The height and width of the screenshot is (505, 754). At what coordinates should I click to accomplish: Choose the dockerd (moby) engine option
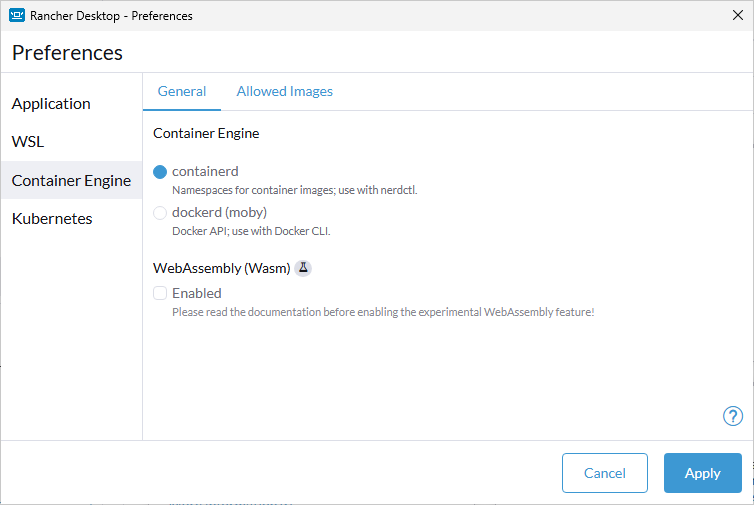(x=160, y=212)
